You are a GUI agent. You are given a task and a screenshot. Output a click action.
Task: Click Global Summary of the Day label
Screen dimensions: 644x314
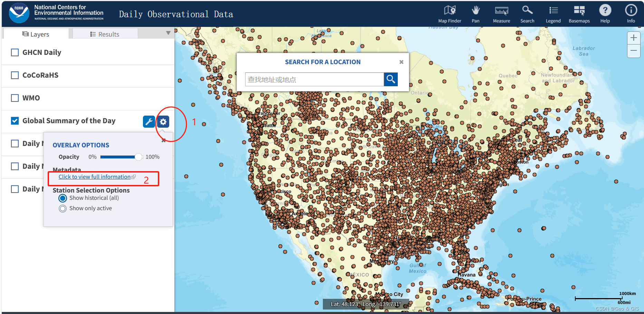69,121
